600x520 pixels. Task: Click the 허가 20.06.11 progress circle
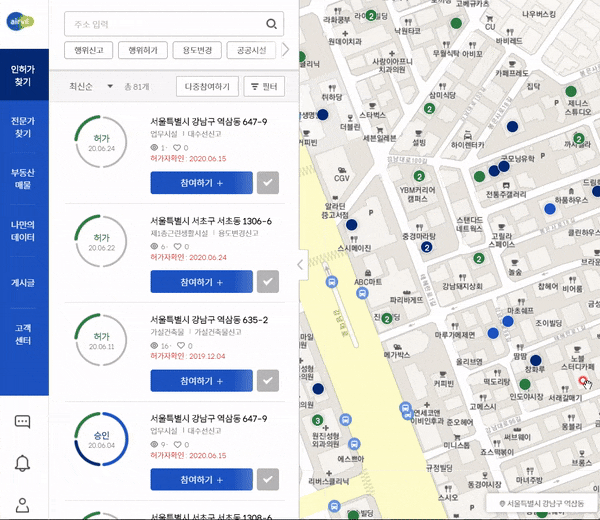coord(101,340)
